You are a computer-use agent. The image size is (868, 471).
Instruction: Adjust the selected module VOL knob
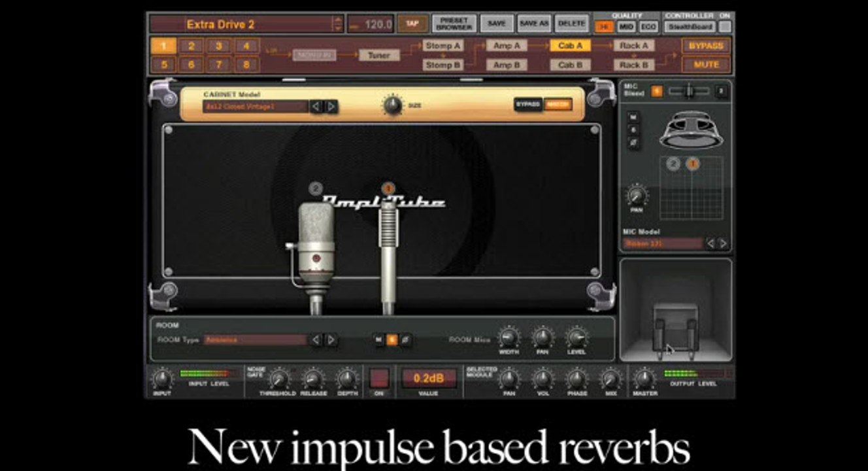[x=542, y=379]
